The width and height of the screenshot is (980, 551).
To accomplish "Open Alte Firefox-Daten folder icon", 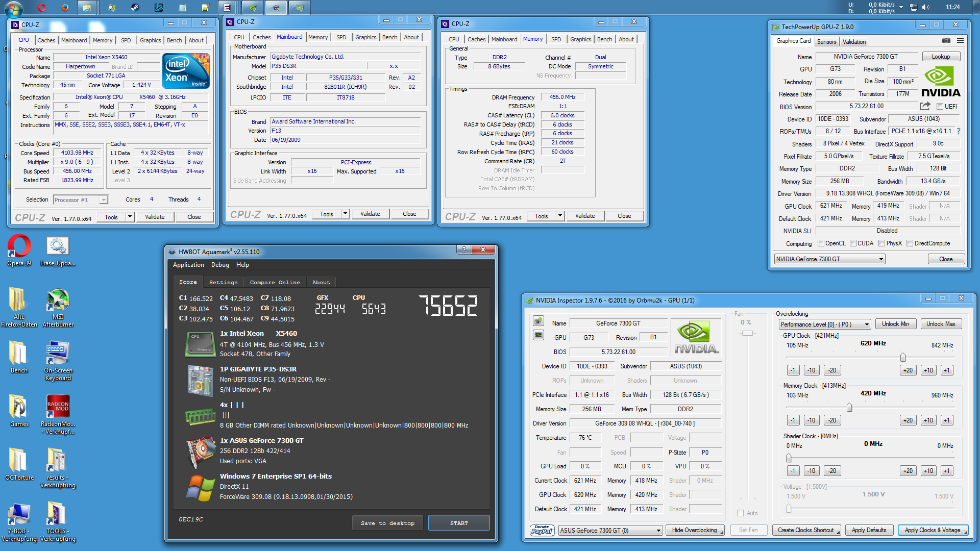I will tap(19, 308).
